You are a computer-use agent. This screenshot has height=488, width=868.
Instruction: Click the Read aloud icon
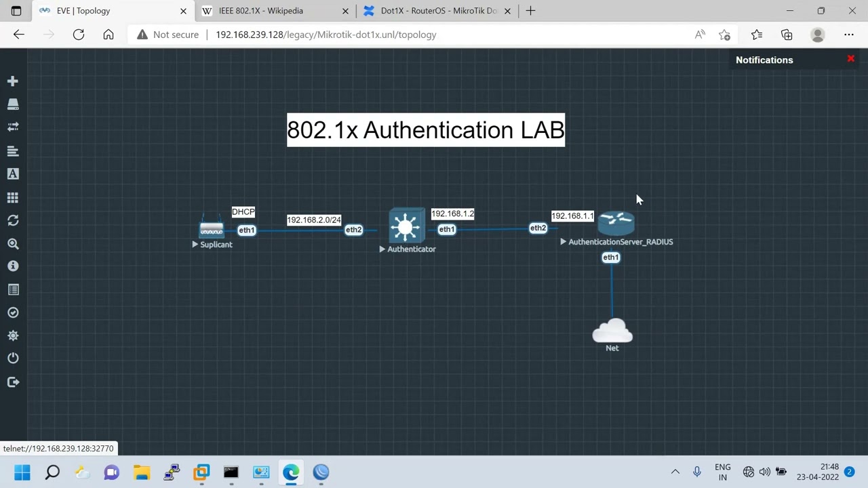point(700,35)
